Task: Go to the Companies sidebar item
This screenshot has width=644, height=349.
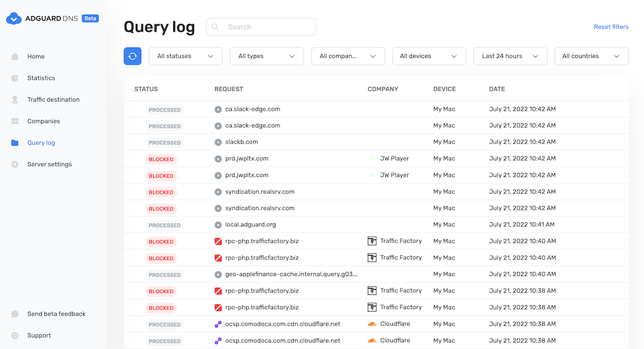Action: 44,121
